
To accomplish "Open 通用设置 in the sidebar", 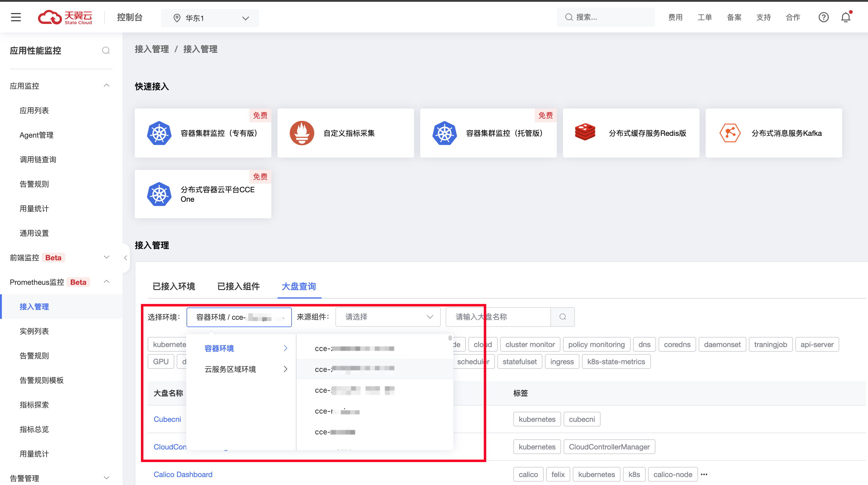I will (x=34, y=233).
